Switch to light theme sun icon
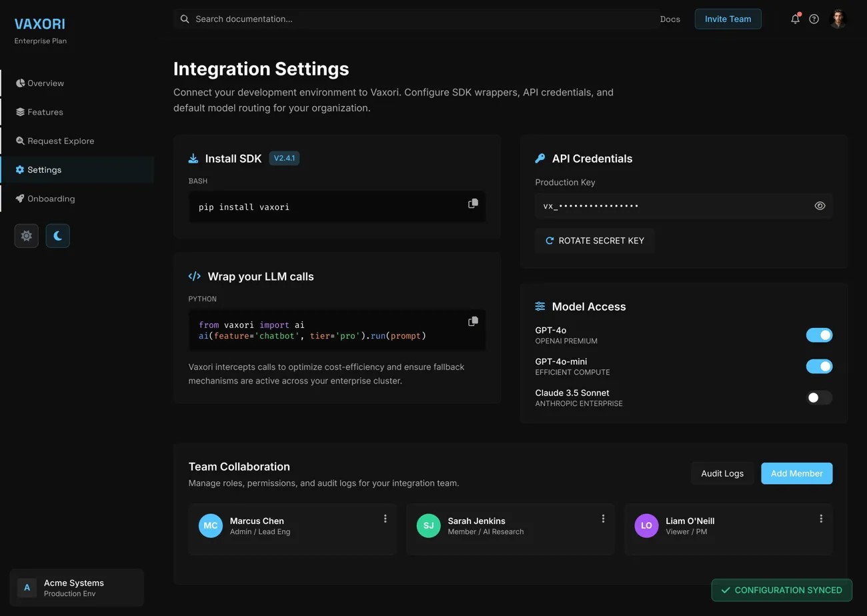The width and height of the screenshot is (867, 616). [x=27, y=236]
